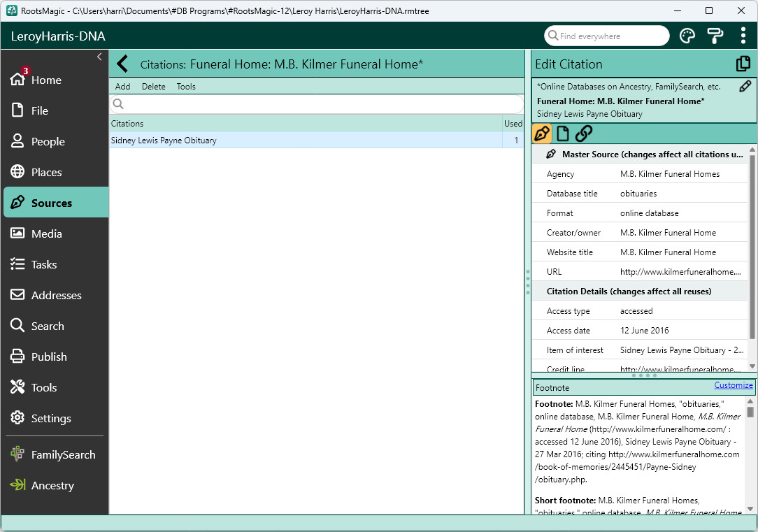Open the citation notes tab
This screenshot has height=532, width=758.
(x=563, y=133)
